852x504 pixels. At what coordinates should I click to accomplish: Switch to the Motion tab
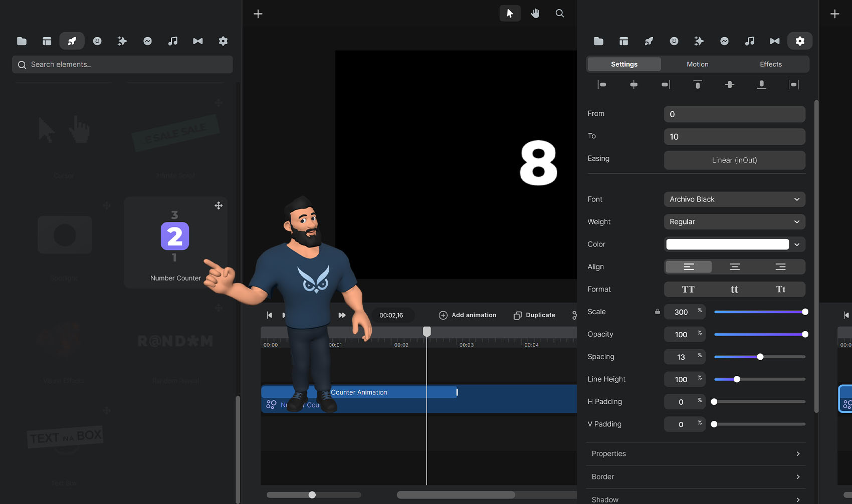tap(697, 64)
